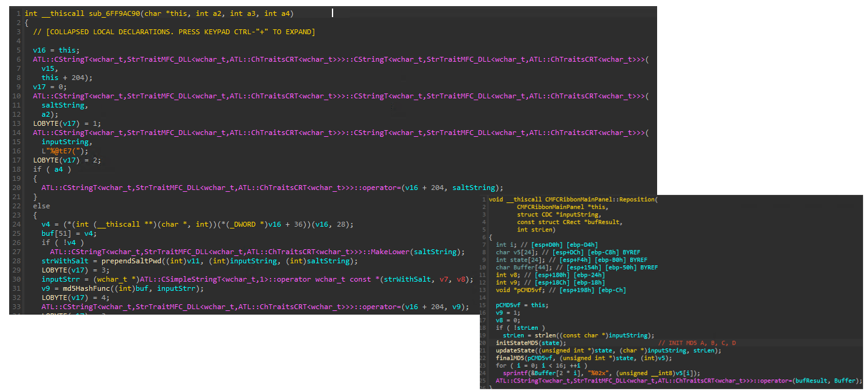
Task: Click the L"%@tE7(" string literal
Action: click(61, 151)
